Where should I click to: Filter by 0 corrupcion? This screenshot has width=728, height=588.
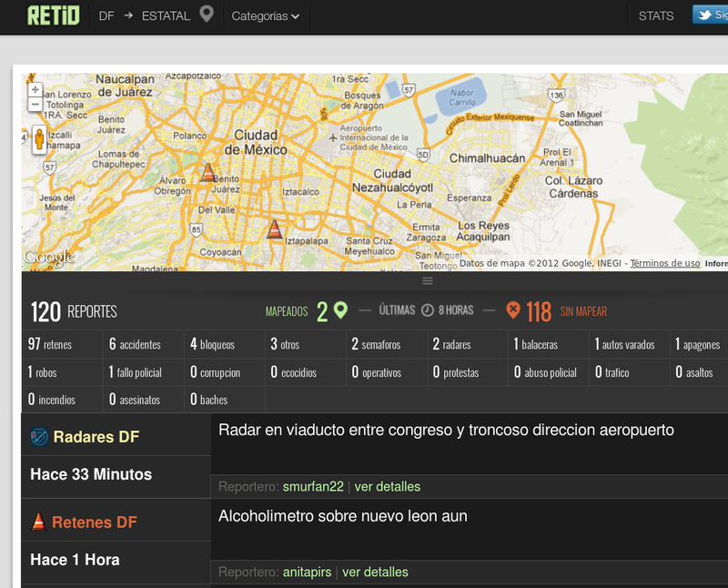pyautogui.click(x=225, y=372)
